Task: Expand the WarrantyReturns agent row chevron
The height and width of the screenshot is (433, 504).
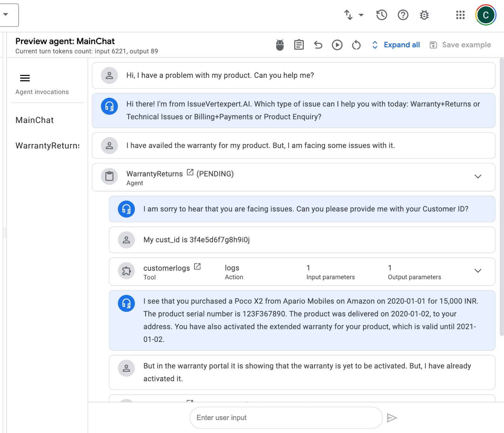Action: pos(478,176)
